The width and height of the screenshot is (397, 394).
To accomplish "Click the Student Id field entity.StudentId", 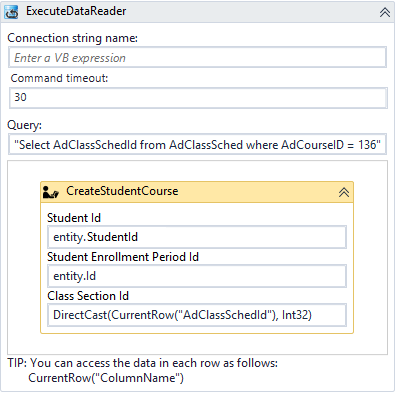I will tap(197, 237).
